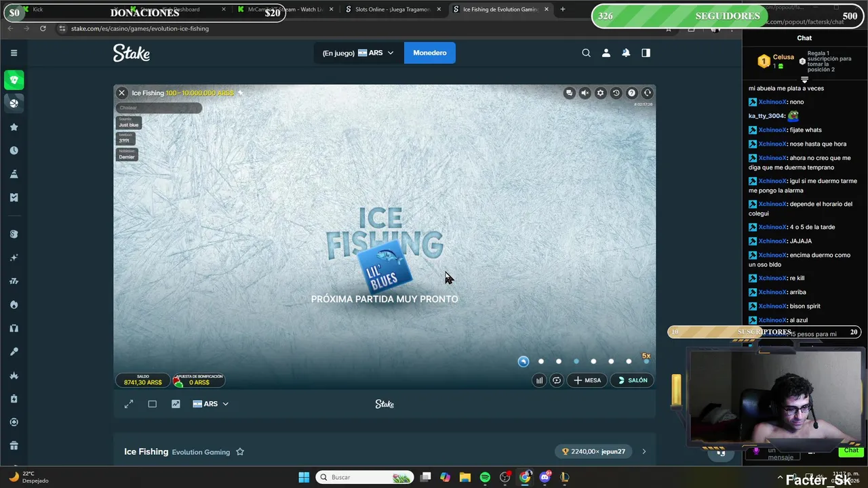Screen dimensions: 868x488
Task: Open Discord from the taskbar
Action: click(x=545, y=477)
